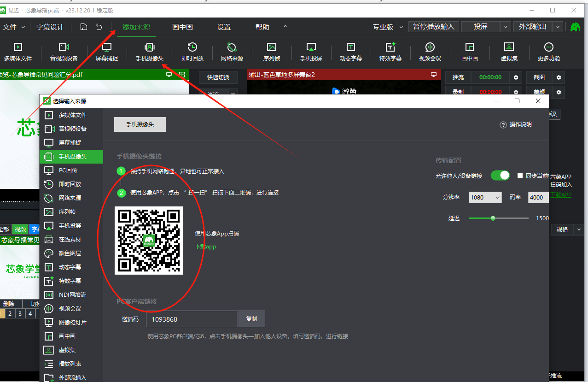588x382 pixels.
Task: Open the 投屏 dropdown arrow
Action: pyautogui.click(x=506, y=27)
